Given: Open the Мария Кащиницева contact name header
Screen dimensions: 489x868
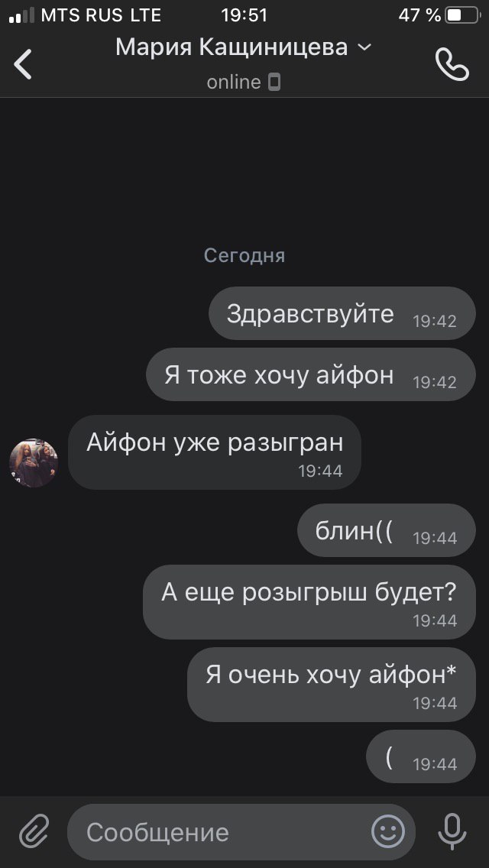Looking at the screenshot, I should pyautogui.click(x=232, y=48).
